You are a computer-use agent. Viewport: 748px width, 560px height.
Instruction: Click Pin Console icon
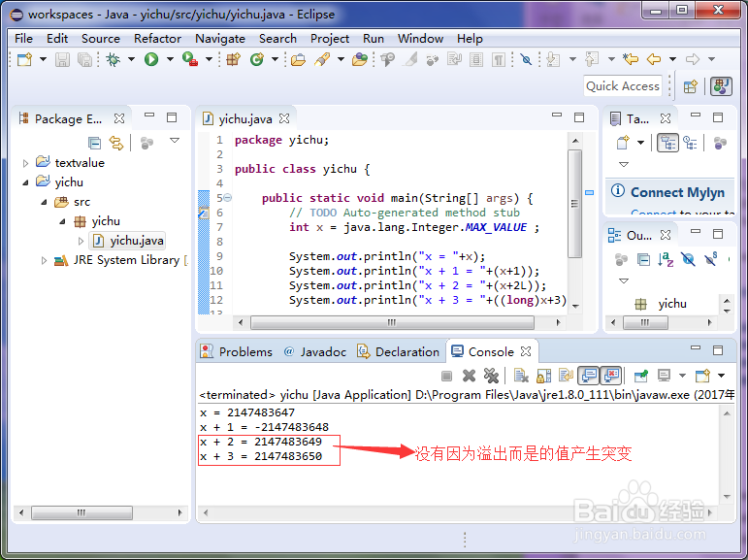[641, 377]
